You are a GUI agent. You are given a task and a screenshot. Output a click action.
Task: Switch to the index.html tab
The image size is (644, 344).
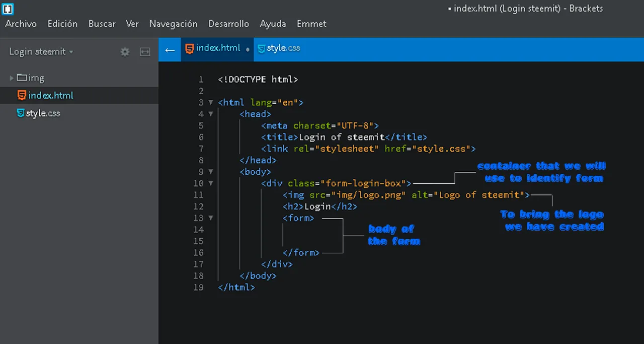coord(217,49)
